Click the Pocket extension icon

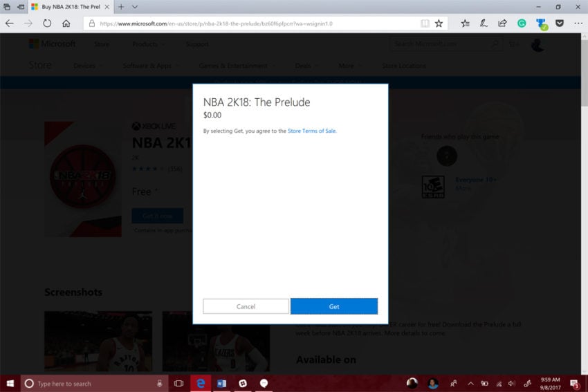[x=560, y=24]
